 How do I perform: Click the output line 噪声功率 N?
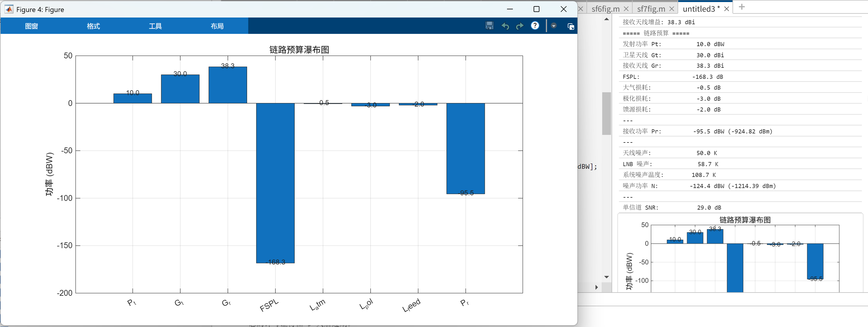click(741, 186)
